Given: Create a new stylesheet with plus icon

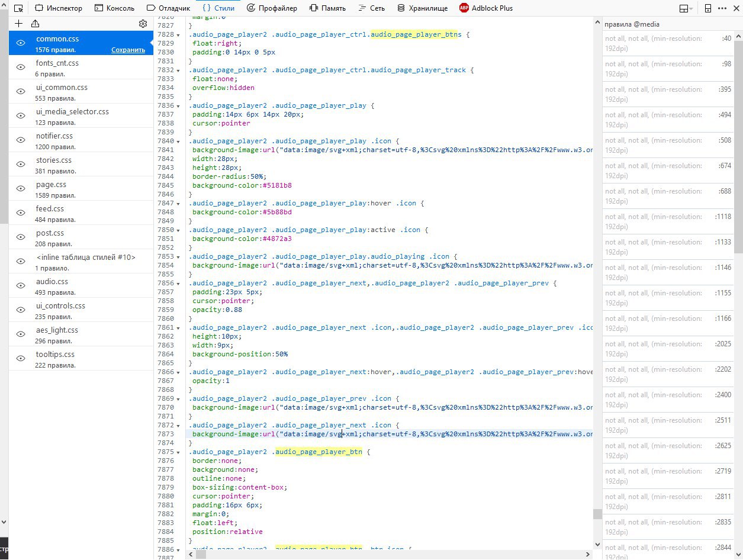Looking at the screenshot, I should point(19,24).
